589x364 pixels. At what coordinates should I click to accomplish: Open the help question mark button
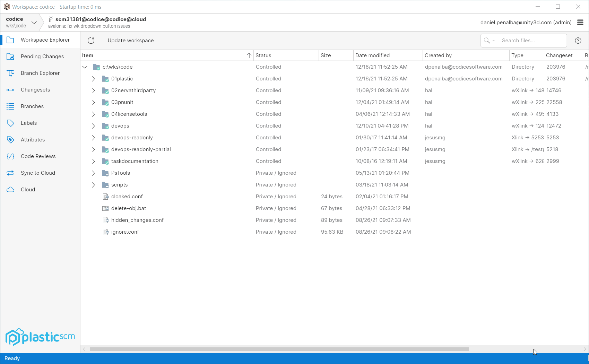[x=578, y=40]
